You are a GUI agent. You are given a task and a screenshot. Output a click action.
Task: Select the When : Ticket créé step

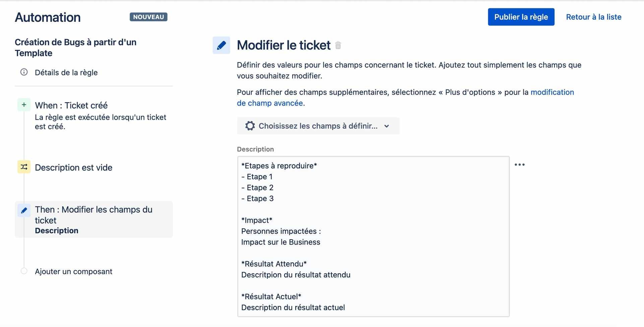pyautogui.click(x=71, y=106)
